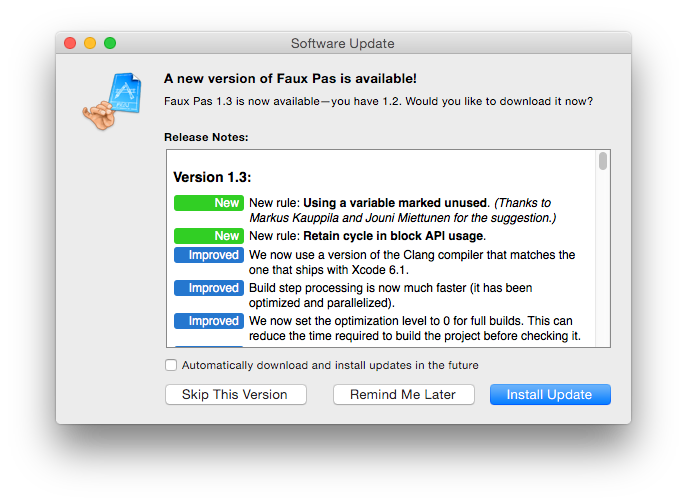Screen dimensions: 687x504
Task: Click credit text "Markus Kauppila and Jouni Miettunen"
Action: 350,218
